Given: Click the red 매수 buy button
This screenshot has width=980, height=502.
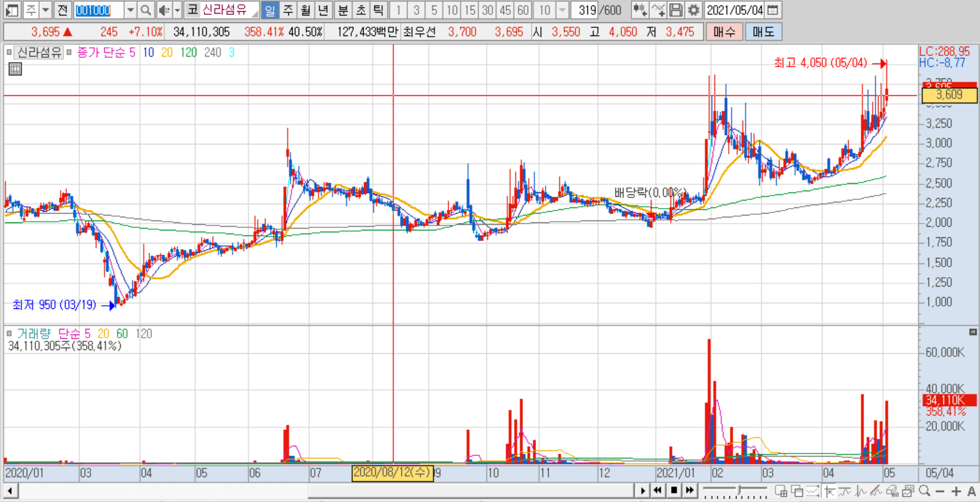Looking at the screenshot, I should (724, 32).
